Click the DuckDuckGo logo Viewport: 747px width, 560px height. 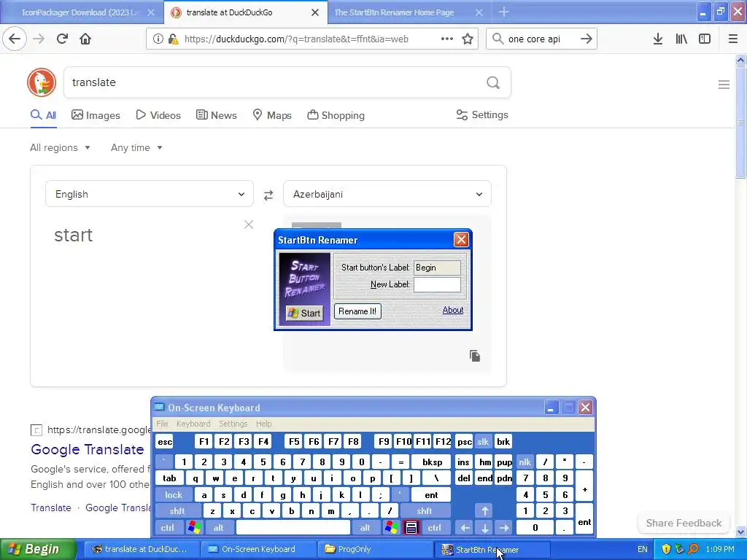tap(42, 82)
